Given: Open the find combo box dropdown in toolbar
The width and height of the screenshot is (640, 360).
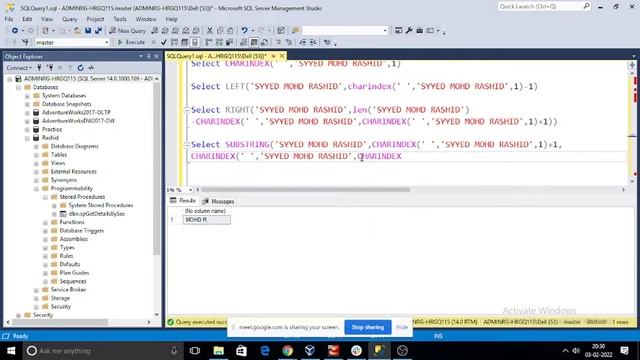Looking at the screenshot, I should click(385, 31).
